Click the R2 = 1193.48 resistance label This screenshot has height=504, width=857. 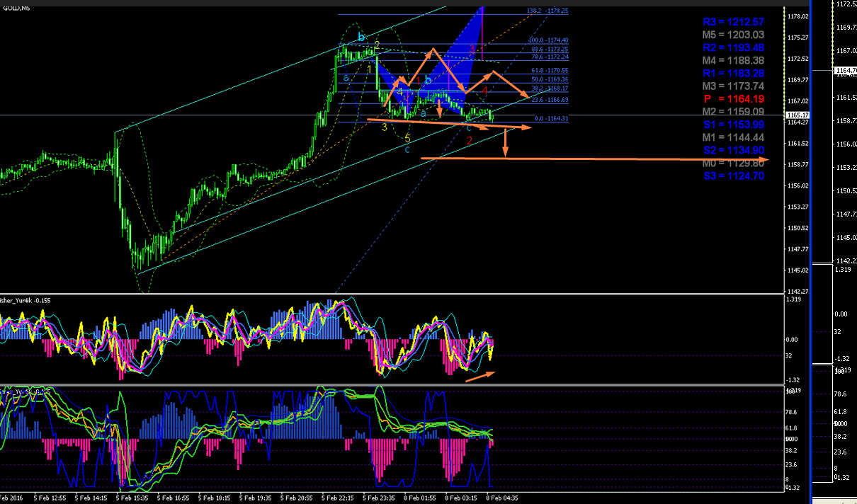734,48
